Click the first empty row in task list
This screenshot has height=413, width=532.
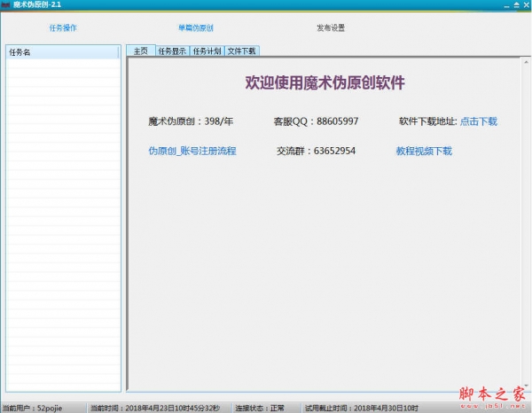click(x=62, y=65)
